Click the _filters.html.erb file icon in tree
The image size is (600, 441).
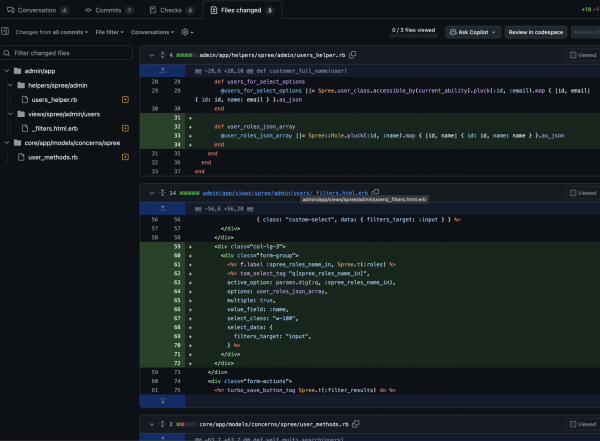coord(25,128)
